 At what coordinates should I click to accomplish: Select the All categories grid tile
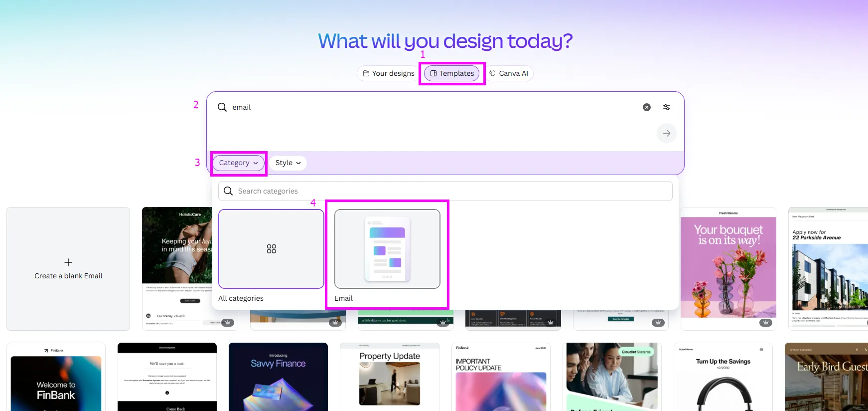click(x=271, y=249)
